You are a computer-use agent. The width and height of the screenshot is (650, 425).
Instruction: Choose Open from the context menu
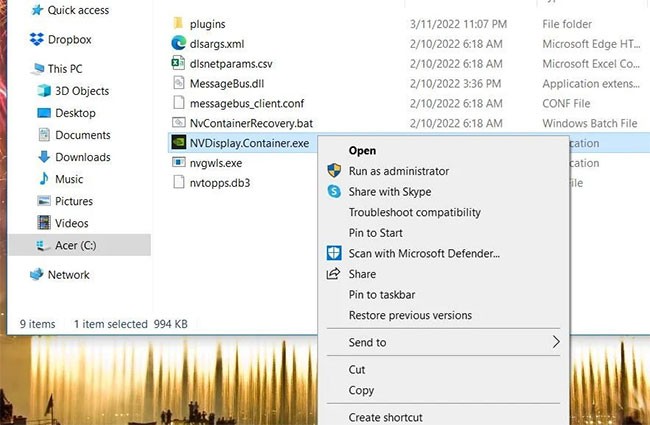[x=362, y=150]
